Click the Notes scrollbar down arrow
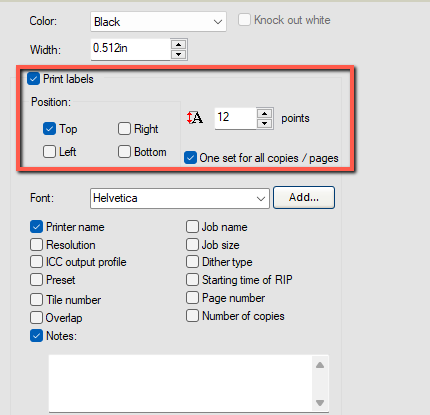 click(x=320, y=403)
